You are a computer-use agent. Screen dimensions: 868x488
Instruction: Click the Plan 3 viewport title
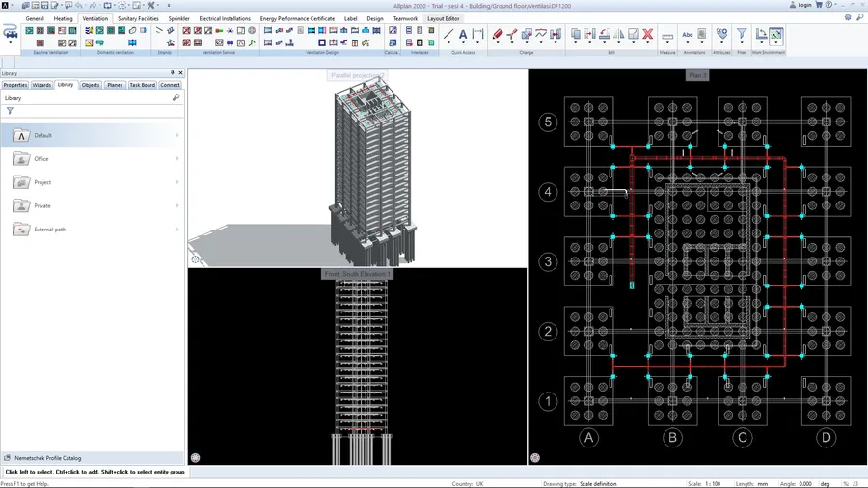[697, 75]
